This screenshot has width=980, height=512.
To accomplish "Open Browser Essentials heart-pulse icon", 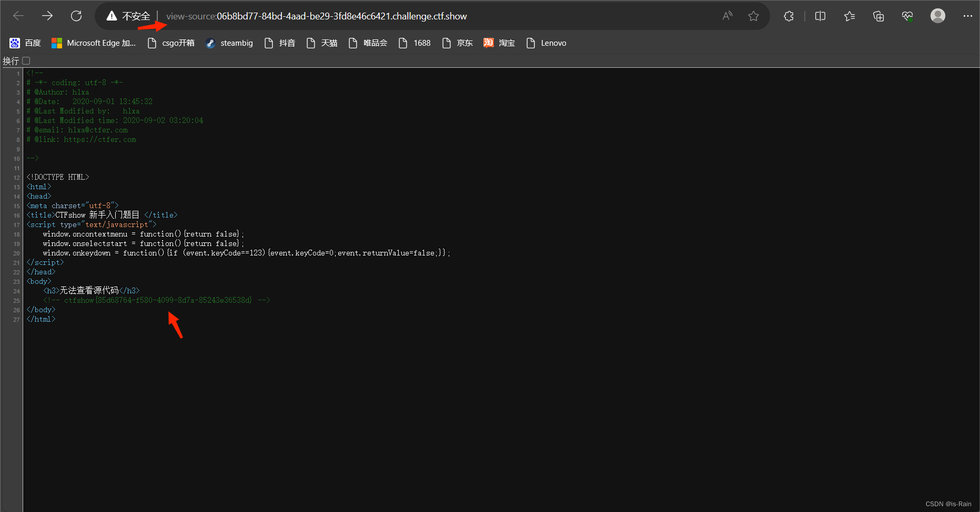I will point(907,16).
